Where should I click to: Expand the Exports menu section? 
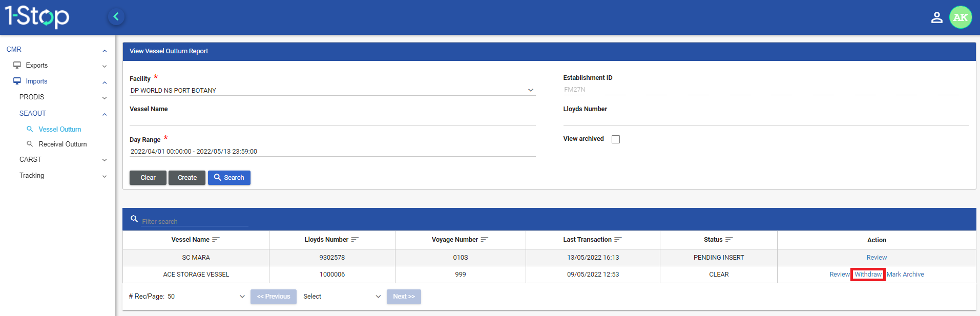pos(59,66)
